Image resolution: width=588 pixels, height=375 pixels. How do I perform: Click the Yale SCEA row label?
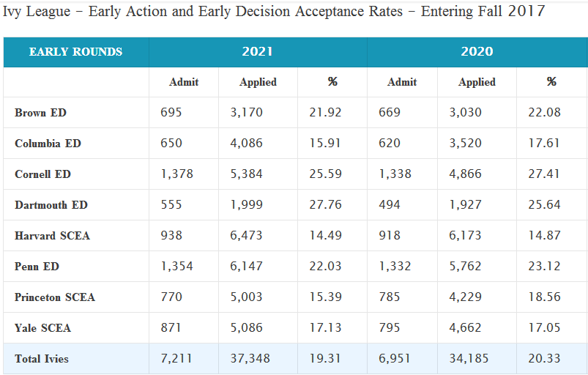pyautogui.click(x=42, y=328)
